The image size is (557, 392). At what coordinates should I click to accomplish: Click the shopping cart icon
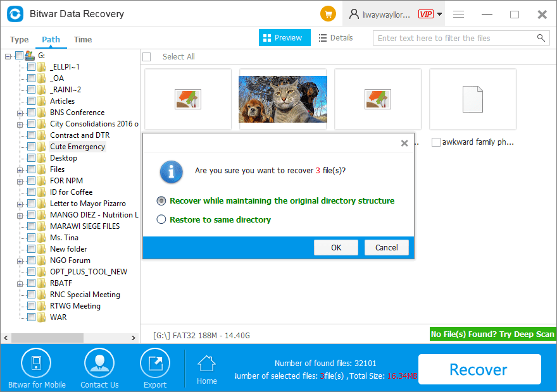(328, 14)
